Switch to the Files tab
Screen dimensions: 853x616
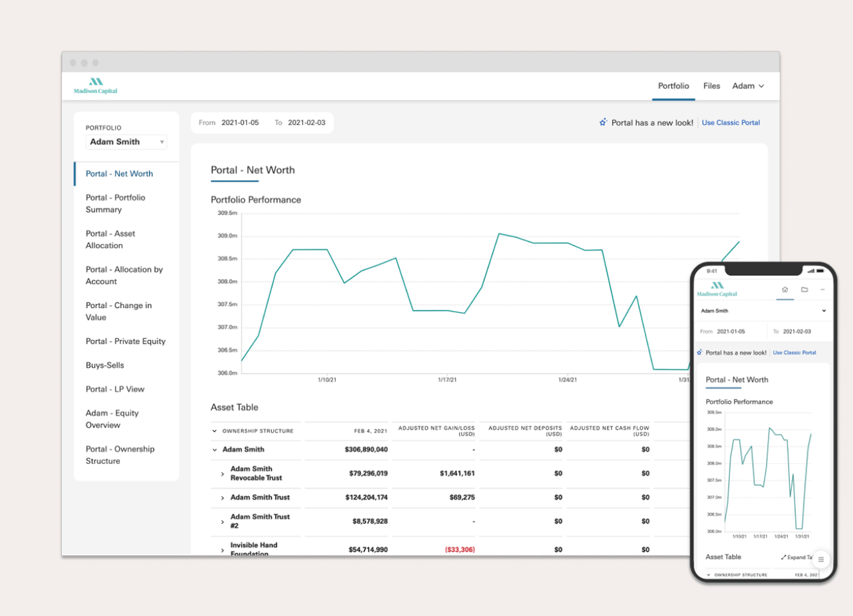tap(711, 86)
